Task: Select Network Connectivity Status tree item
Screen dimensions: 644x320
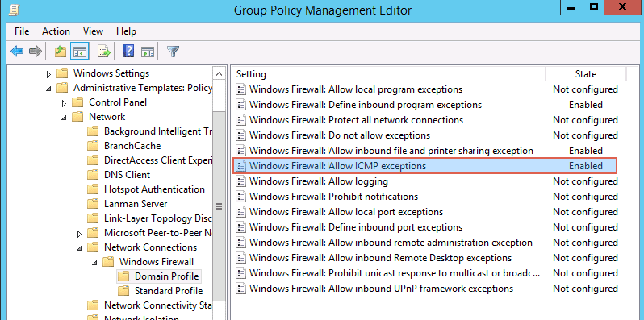Action: (158, 305)
